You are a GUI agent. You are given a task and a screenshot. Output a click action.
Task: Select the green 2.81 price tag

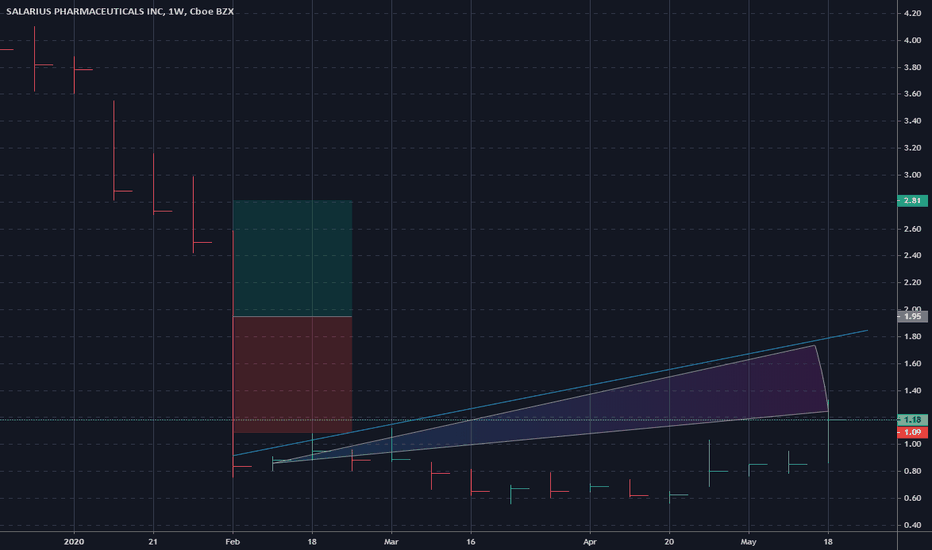(x=912, y=201)
